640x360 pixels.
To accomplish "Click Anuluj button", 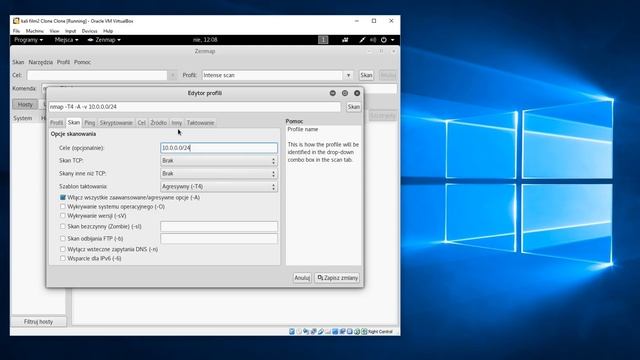I will 302,278.
